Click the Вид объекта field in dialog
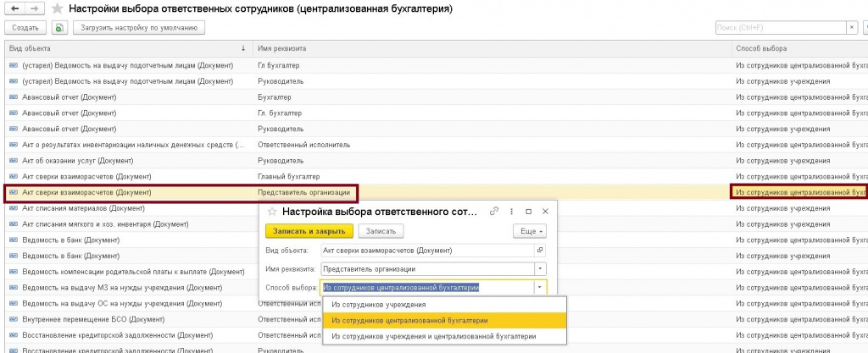 click(x=428, y=251)
